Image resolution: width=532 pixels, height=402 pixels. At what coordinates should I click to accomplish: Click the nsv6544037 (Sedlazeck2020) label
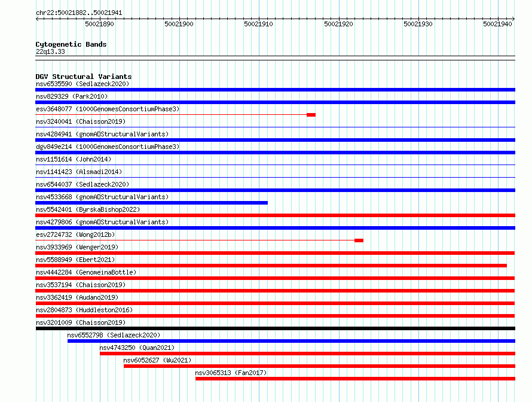point(82,184)
